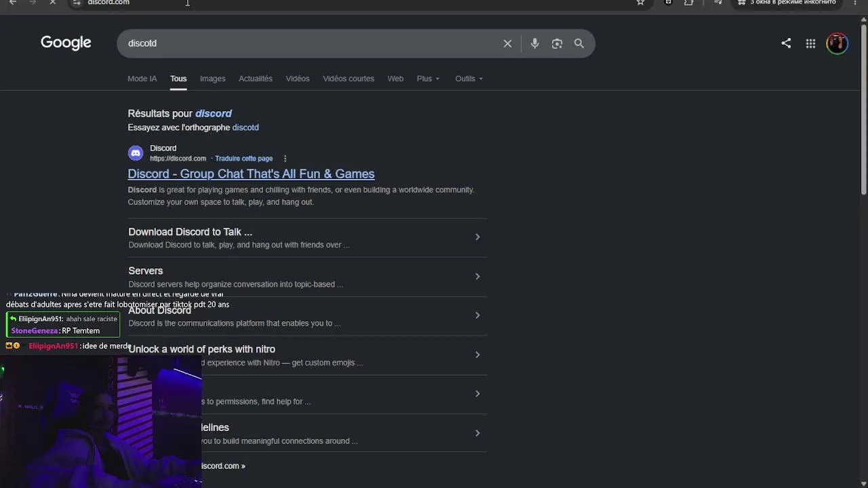Select the Tous results tab
The width and height of the screenshot is (868, 488).
(x=178, y=79)
